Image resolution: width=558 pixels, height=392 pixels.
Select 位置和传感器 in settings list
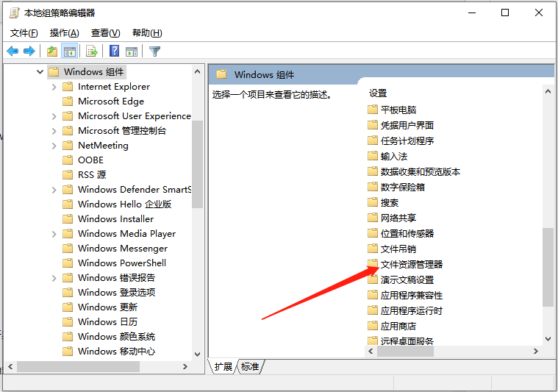pyautogui.click(x=407, y=233)
